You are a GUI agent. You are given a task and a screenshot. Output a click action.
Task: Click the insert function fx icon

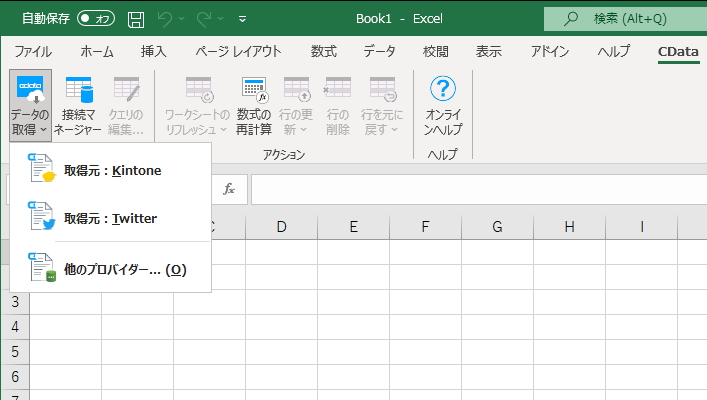click(x=229, y=189)
